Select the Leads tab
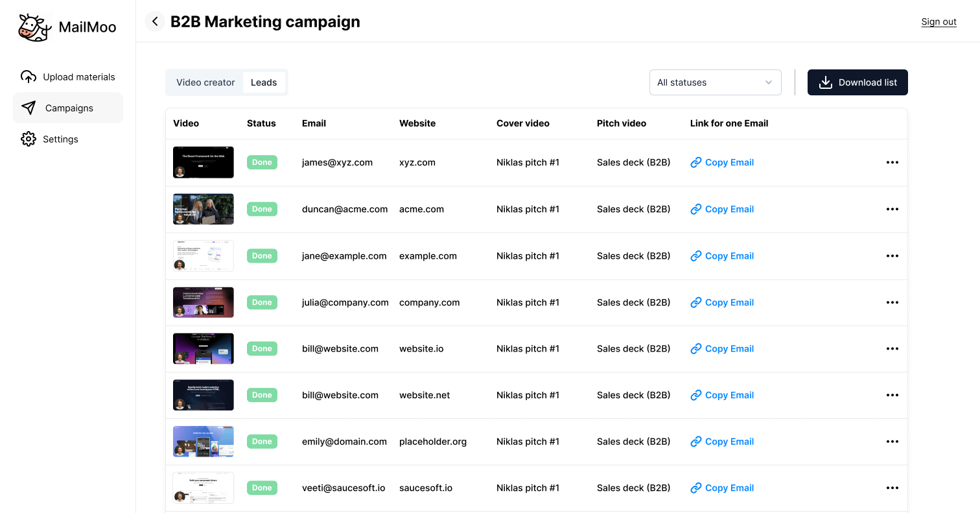The height and width of the screenshot is (513, 980). coord(264,82)
